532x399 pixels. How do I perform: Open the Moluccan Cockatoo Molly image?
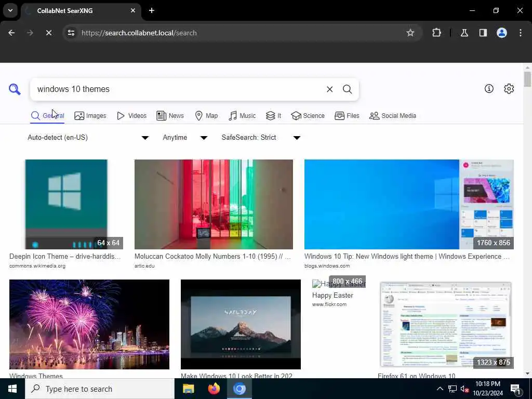(x=214, y=204)
